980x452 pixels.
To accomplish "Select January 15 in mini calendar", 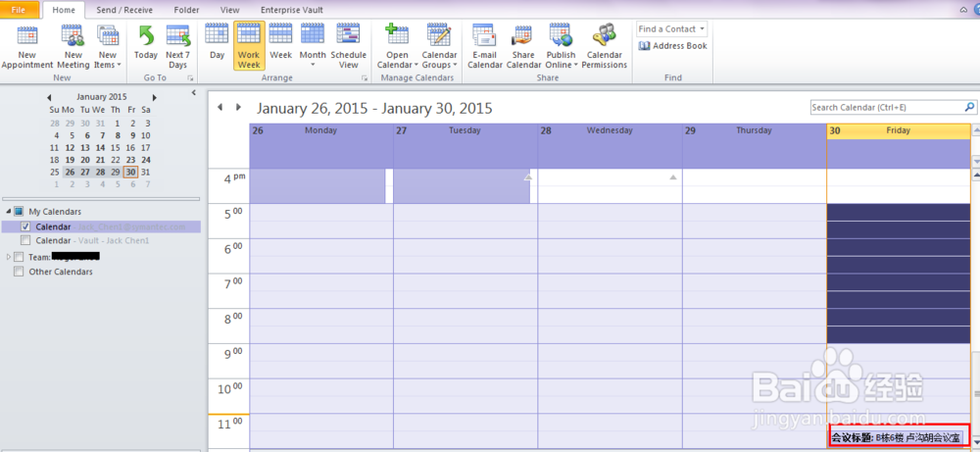I will tap(115, 147).
